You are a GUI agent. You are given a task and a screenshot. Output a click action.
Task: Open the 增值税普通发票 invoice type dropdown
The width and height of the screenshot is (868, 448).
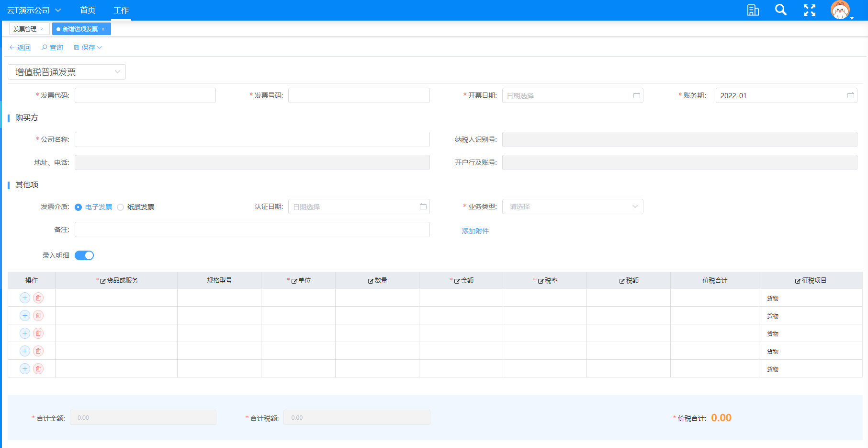point(67,72)
